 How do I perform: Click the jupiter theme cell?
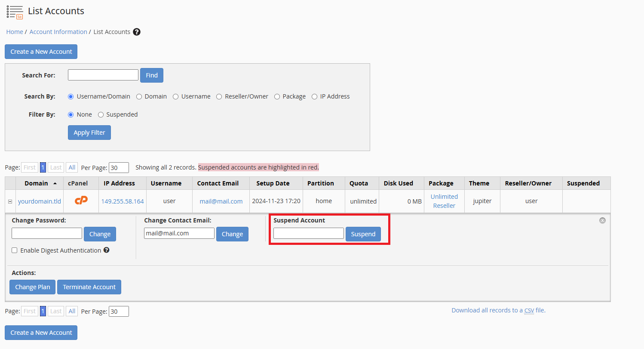pyautogui.click(x=482, y=201)
